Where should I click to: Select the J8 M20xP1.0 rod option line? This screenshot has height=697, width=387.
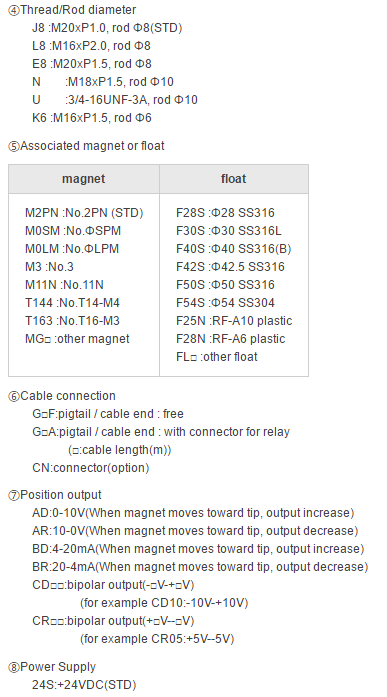coord(107,28)
